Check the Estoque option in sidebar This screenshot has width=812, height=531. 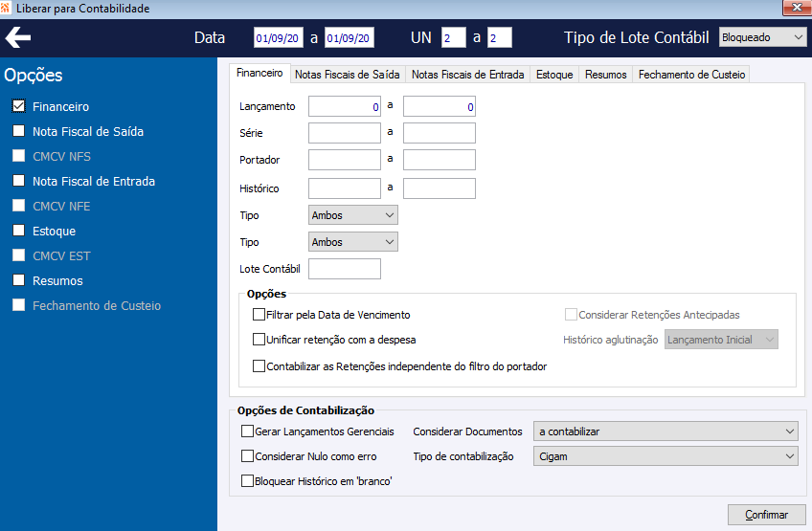tap(18, 231)
